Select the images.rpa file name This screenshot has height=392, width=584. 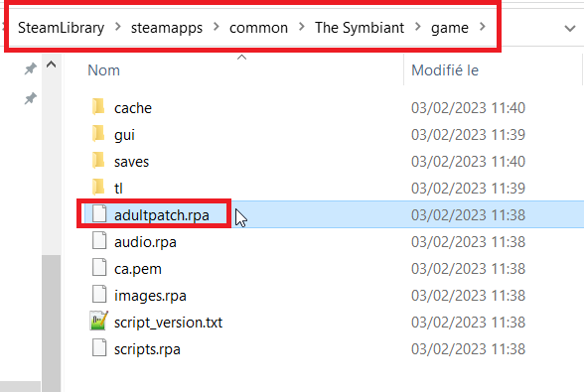[x=150, y=296]
